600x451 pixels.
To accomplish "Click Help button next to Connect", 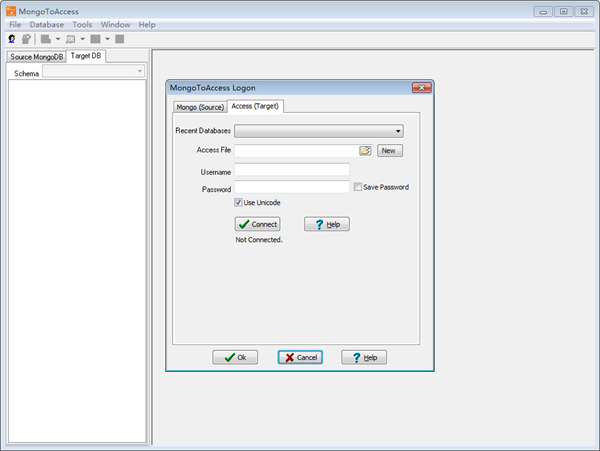I will (327, 224).
